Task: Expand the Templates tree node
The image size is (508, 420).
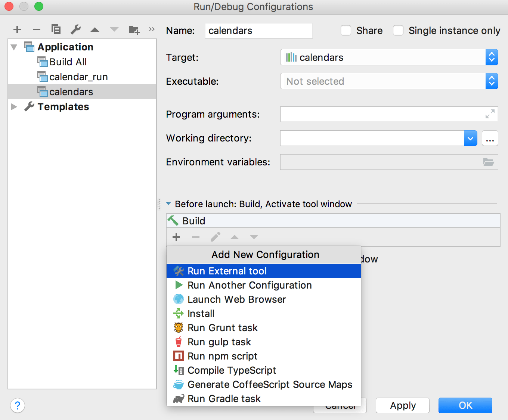Action: pos(14,107)
